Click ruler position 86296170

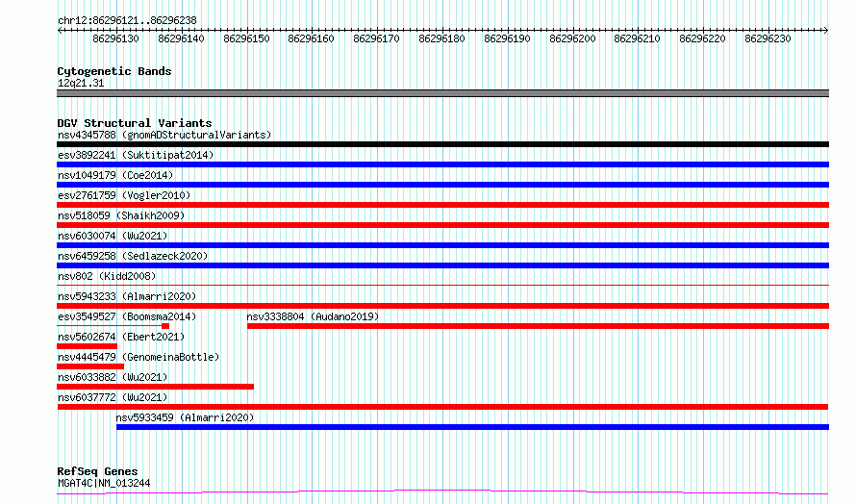click(x=377, y=38)
